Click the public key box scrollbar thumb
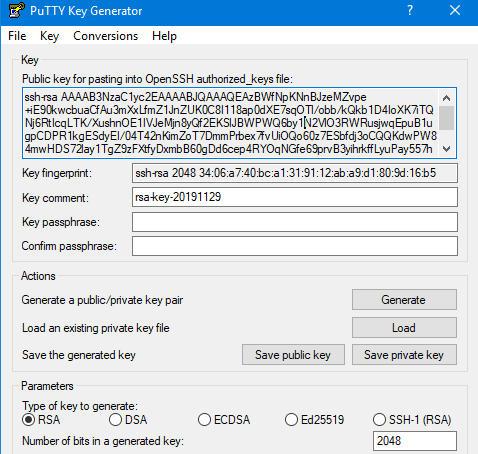This screenshot has width=478, height=454. pos(446,118)
